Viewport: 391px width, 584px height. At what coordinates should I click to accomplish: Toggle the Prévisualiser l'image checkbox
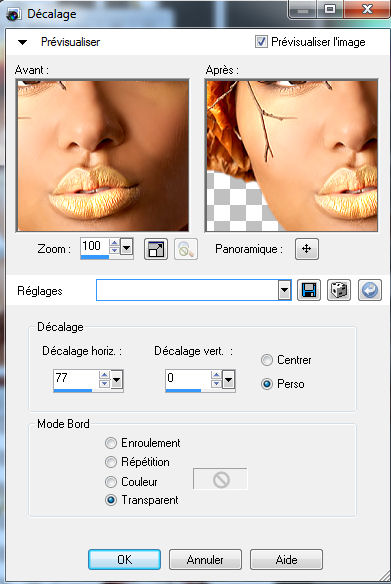coord(261,41)
